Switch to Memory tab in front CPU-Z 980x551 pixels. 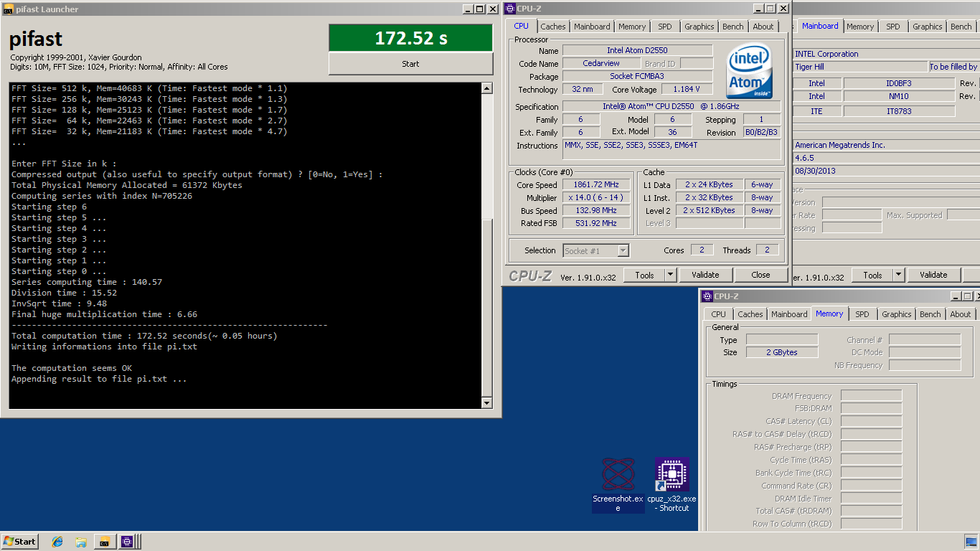(x=632, y=27)
